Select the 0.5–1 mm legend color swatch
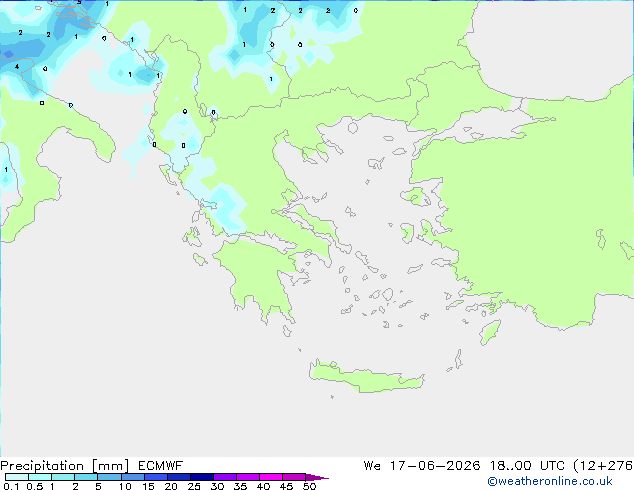 (40, 477)
